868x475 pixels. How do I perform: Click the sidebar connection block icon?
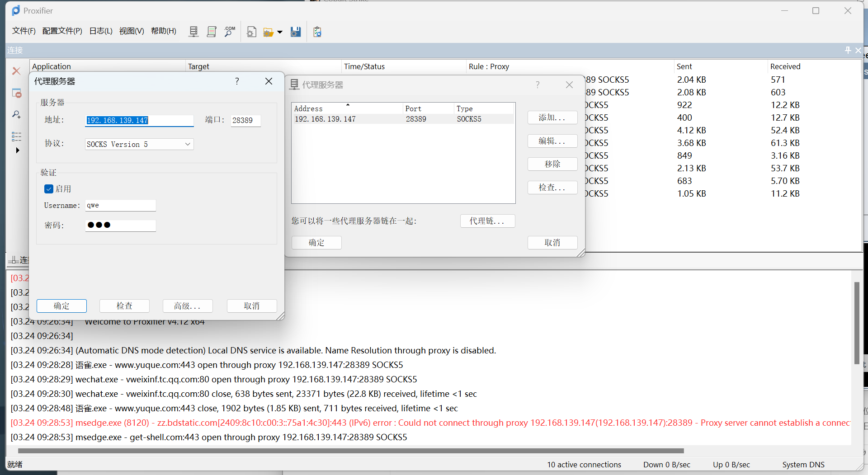17,93
